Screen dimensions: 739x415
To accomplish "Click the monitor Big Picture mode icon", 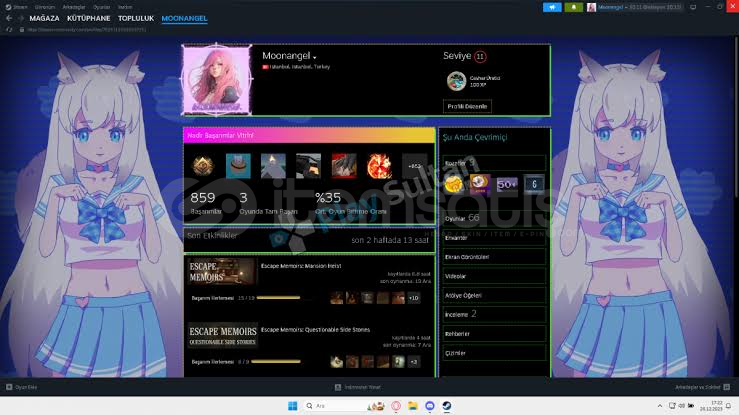I will point(693,7).
